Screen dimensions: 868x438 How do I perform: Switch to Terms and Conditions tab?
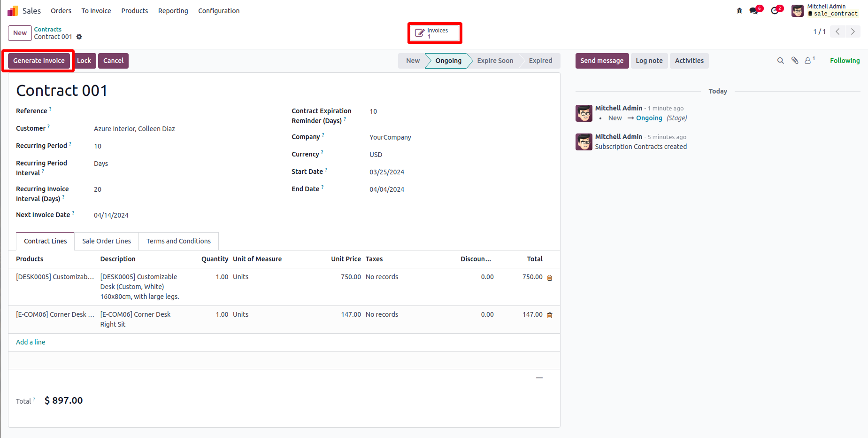(178, 241)
